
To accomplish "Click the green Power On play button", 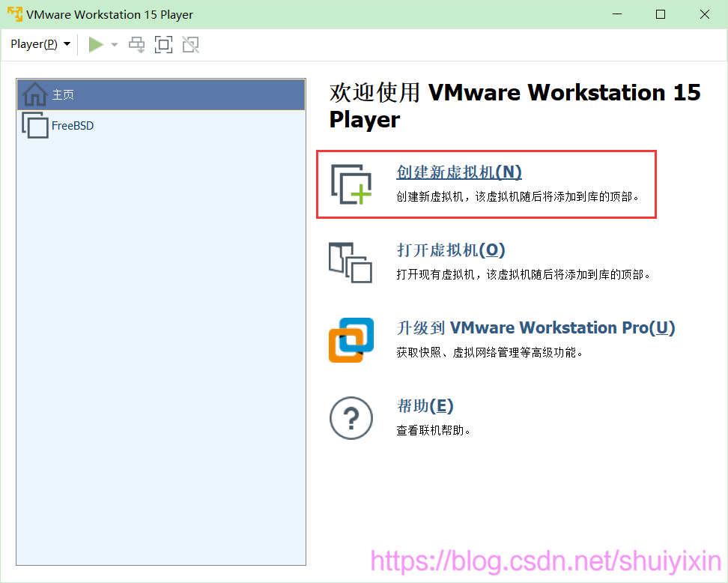I will click(x=96, y=45).
